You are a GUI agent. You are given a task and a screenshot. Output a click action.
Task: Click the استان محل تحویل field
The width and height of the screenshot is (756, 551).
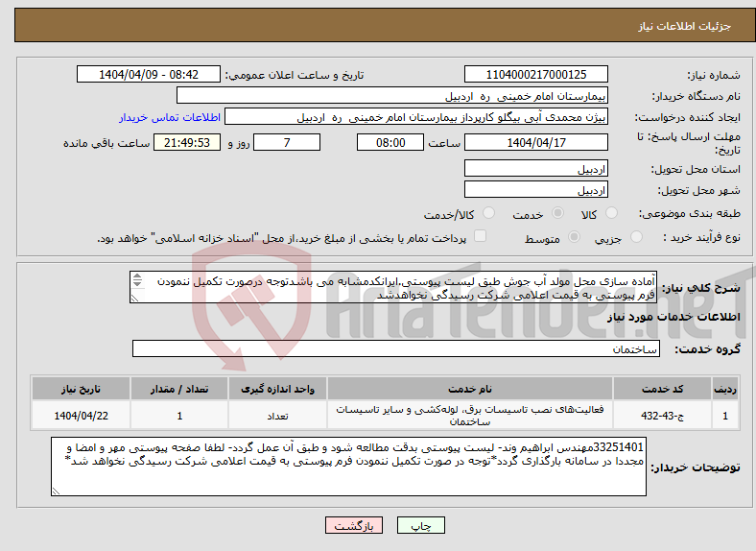coord(536,168)
